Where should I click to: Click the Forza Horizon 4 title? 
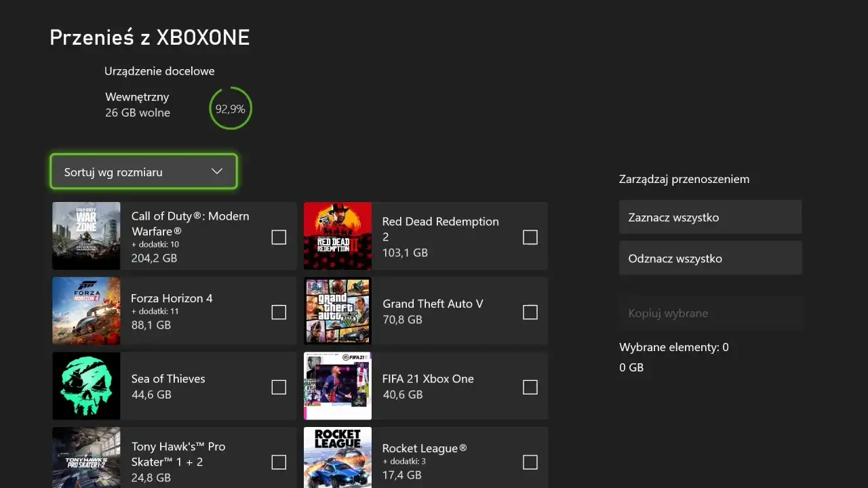point(172,298)
